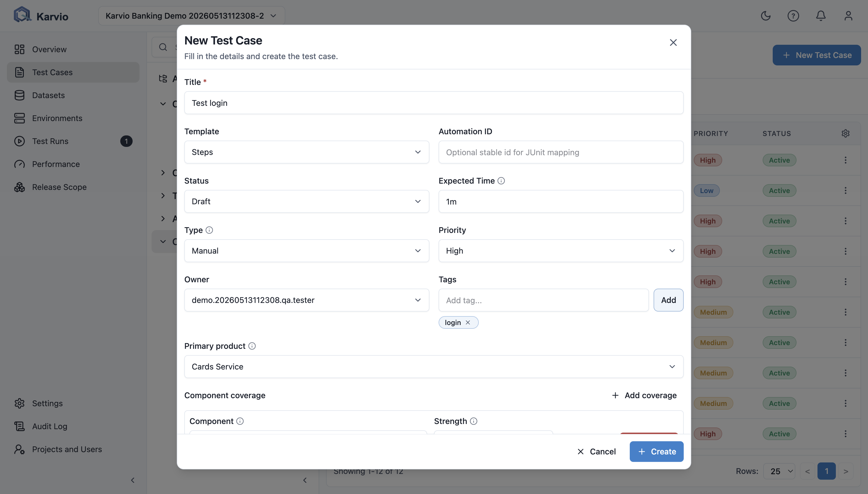This screenshot has width=868, height=494.
Task: Go to pagination page 1
Action: (826, 471)
